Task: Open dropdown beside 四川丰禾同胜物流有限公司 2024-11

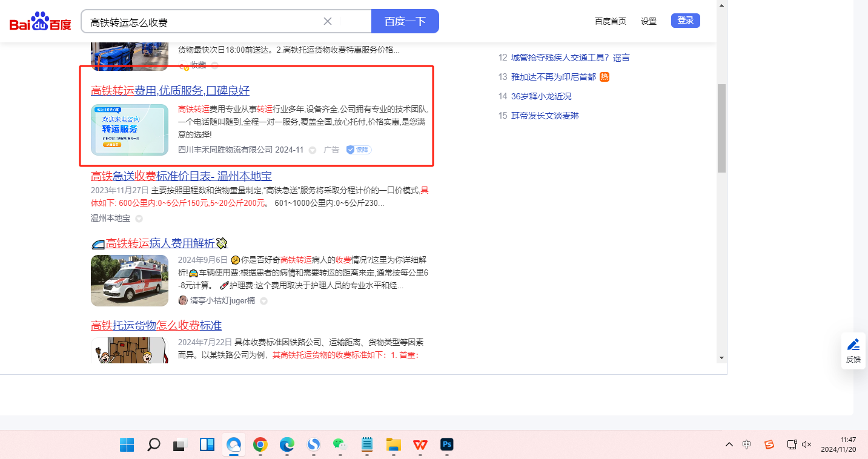Action: (313, 150)
